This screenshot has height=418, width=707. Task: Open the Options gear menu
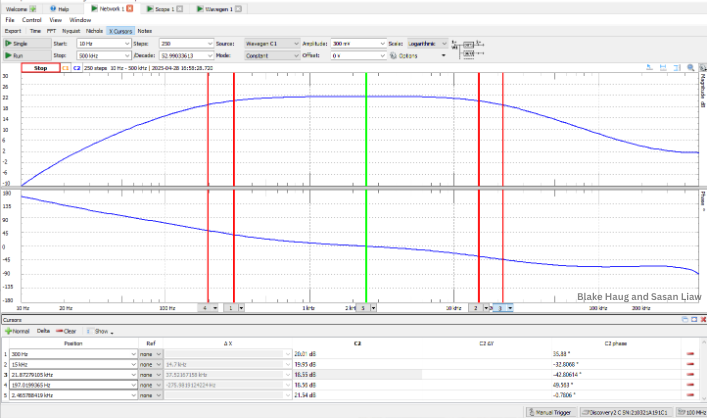418,55
